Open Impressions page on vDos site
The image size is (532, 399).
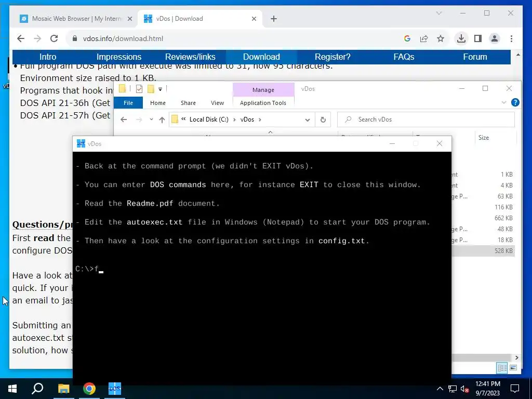119,57
